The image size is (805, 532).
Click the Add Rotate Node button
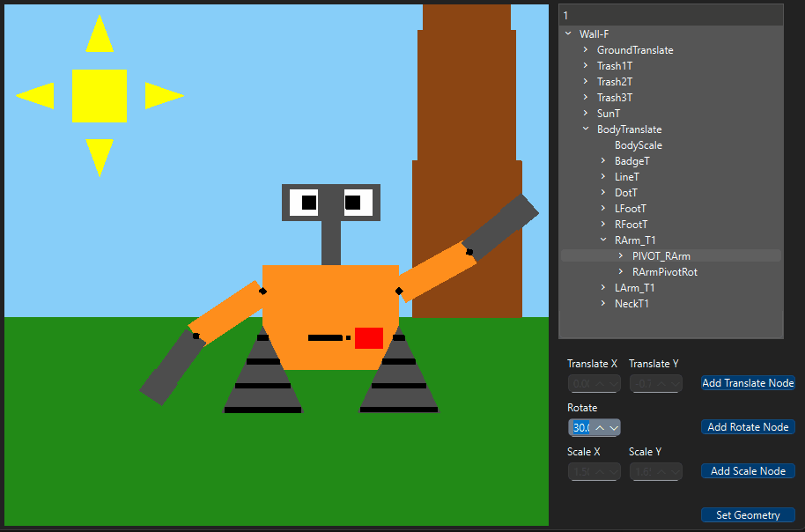pos(748,427)
